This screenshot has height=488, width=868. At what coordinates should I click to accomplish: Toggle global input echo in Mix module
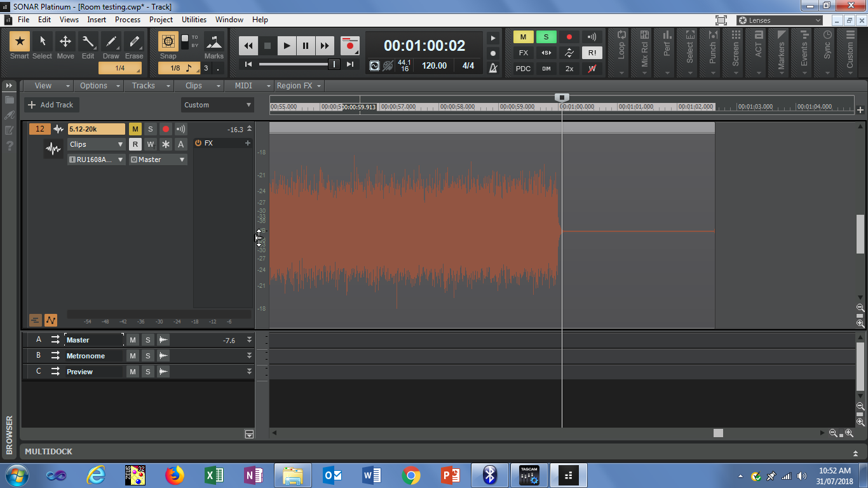click(592, 37)
